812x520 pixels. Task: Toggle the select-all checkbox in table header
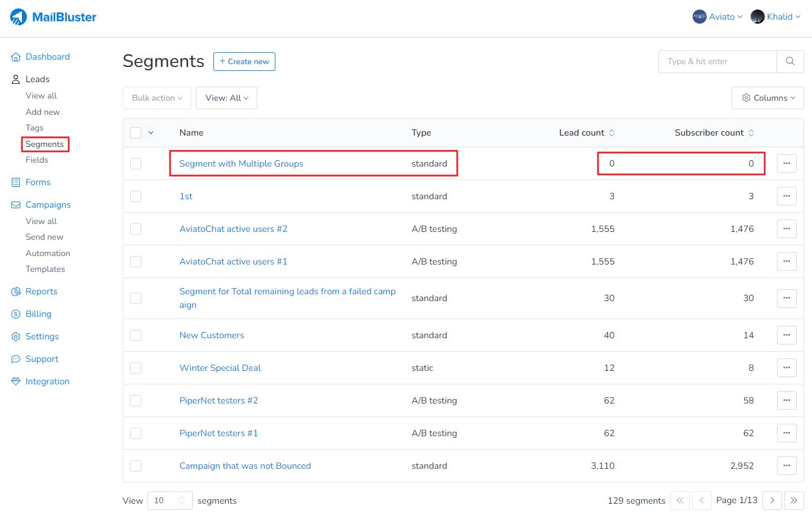(136, 133)
